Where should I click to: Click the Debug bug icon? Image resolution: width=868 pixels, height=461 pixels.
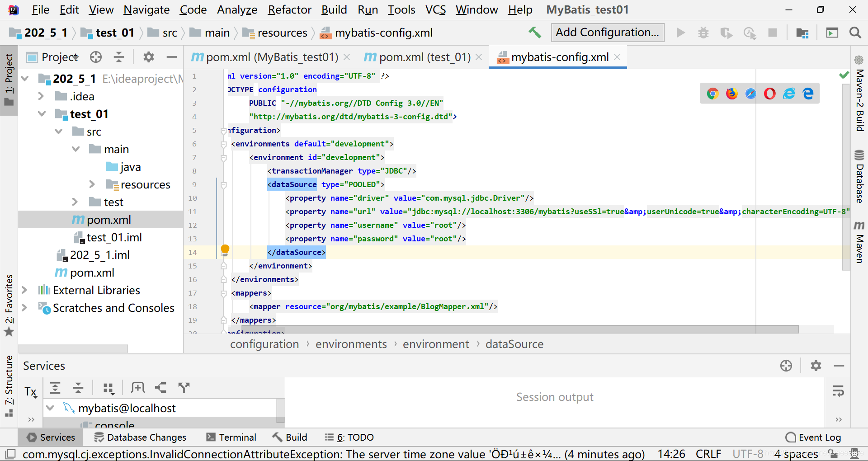point(703,33)
